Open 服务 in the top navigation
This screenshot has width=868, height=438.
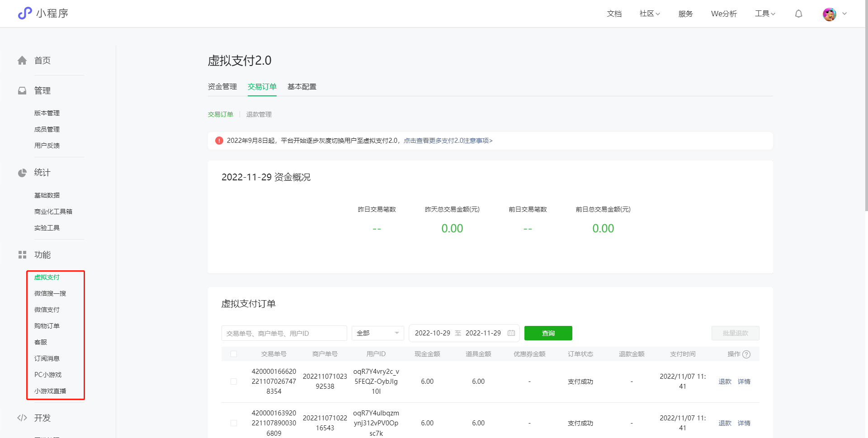[686, 14]
